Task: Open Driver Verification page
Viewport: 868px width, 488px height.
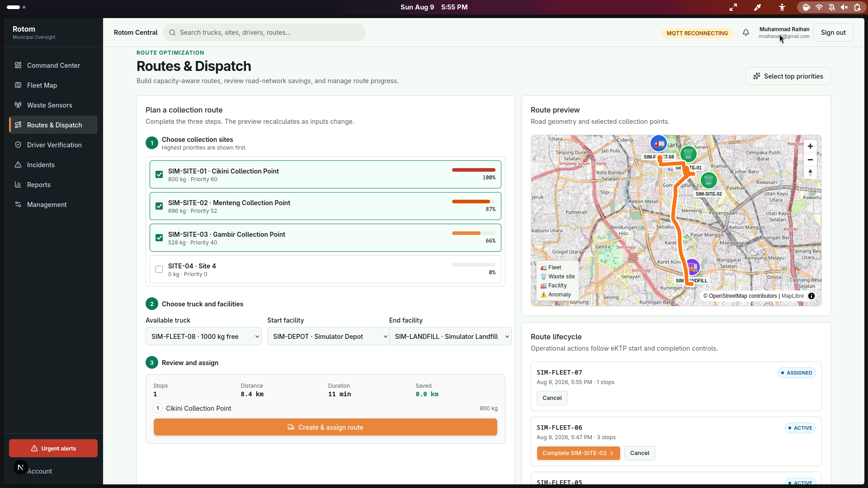Action: click(x=53, y=145)
